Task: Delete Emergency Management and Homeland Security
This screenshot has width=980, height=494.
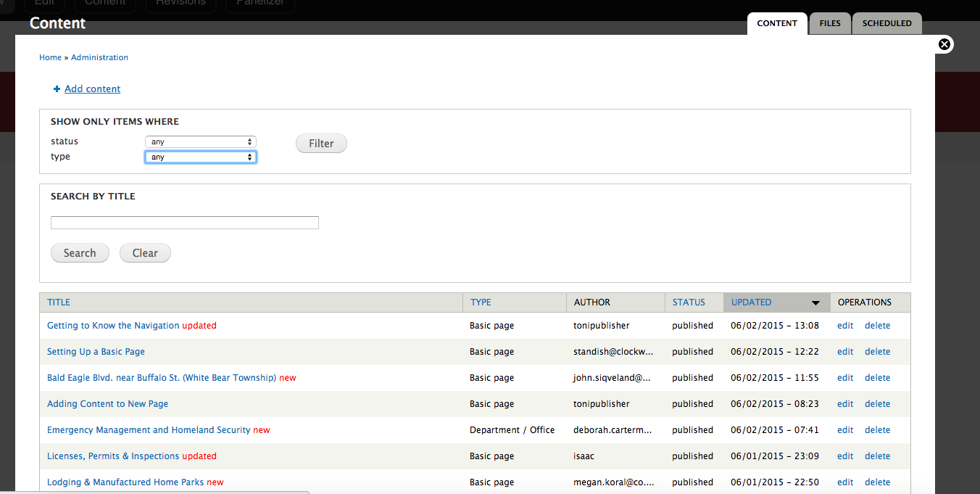Action: click(x=877, y=430)
